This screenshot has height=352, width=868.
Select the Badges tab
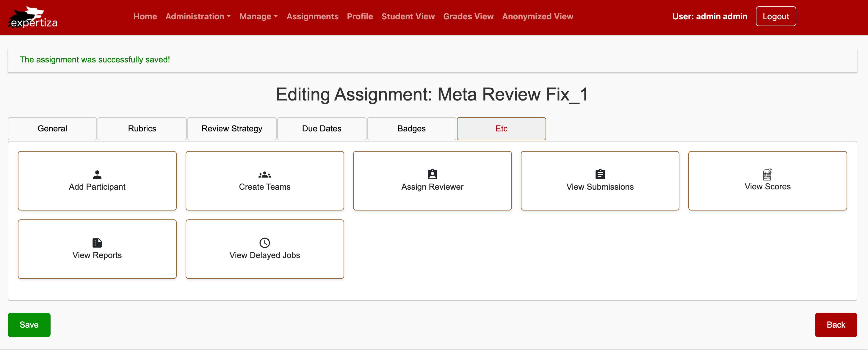[411, 129]
